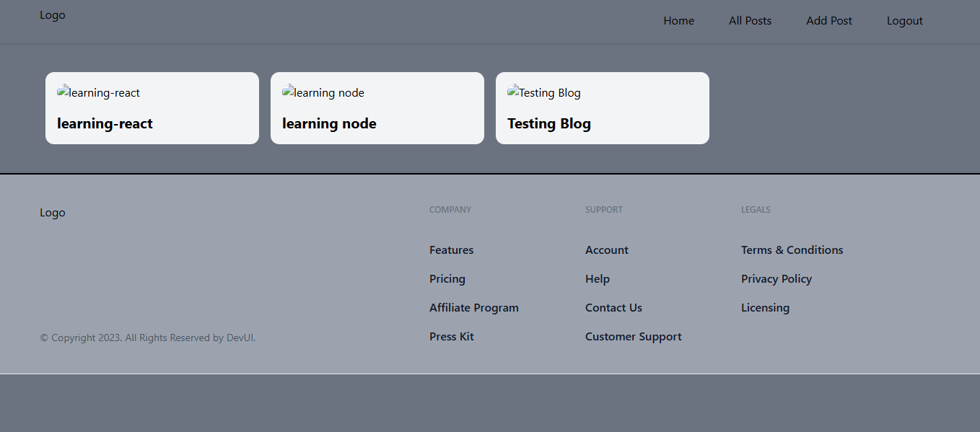This screenshot has width=980, height=432.
Task: Go to the Account support link
Action: 606,250
